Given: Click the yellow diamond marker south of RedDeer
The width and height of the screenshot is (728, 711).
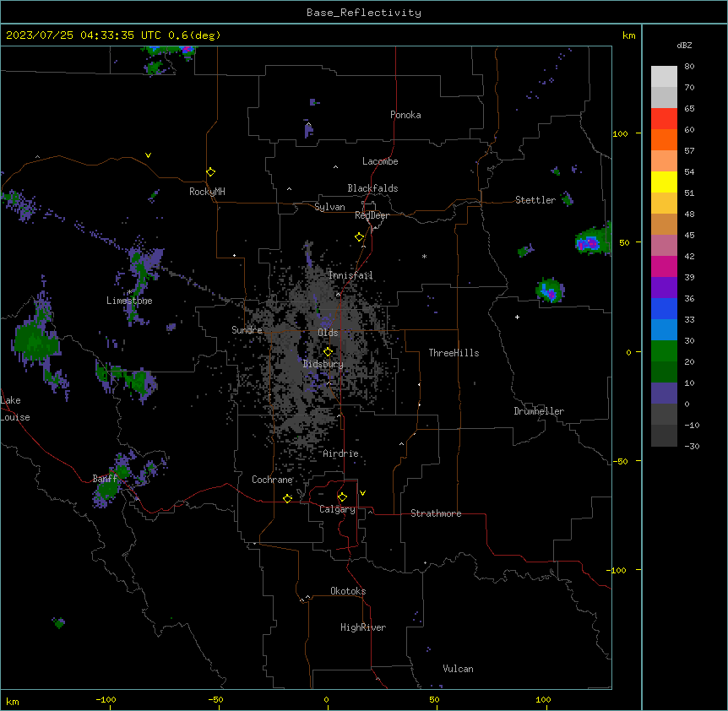Looking at the screenshot, I should pyautogui.click(x=359, y=237).
